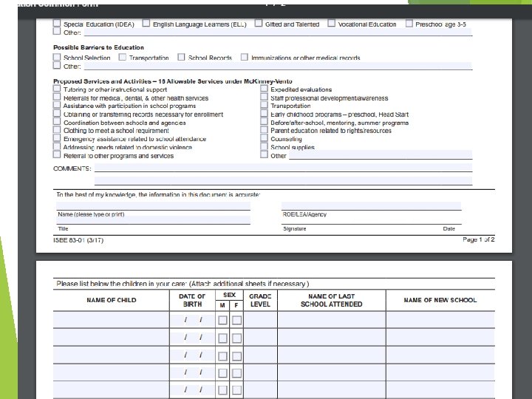Click first row Name of Last School Attended

332,320
